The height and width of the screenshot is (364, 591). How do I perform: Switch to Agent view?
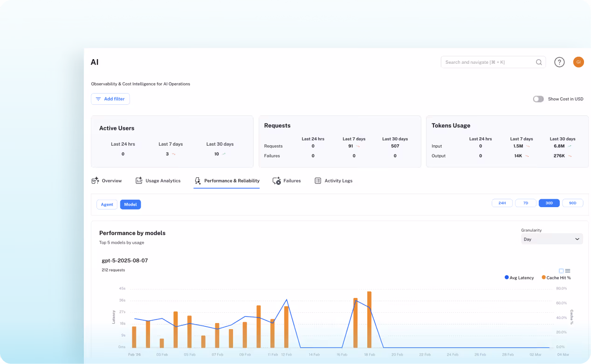107,204
